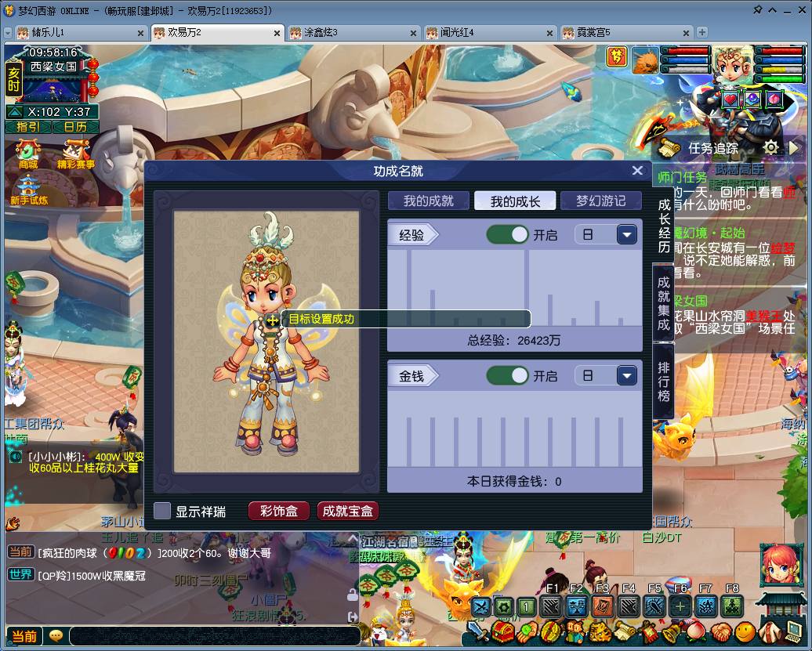Switch to 我的成就 tab
Screen dimensions: 812x651
click(428, 201)
